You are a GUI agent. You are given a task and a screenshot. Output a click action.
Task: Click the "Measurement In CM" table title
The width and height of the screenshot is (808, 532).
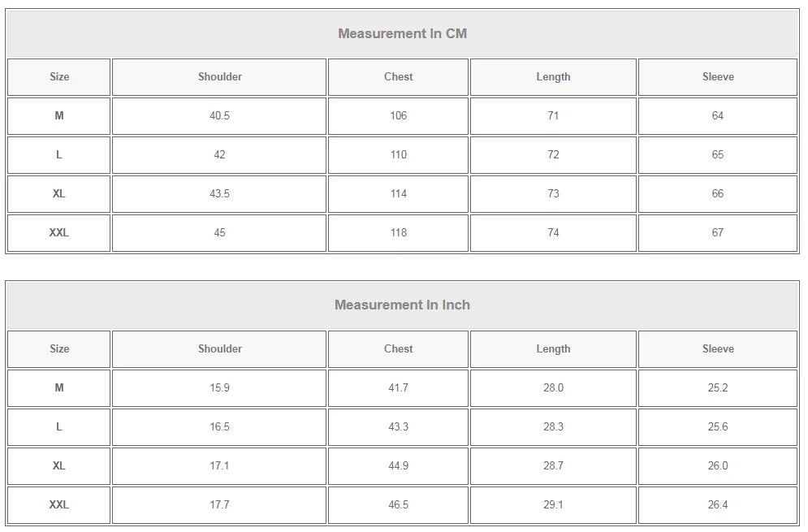(402, 33)
